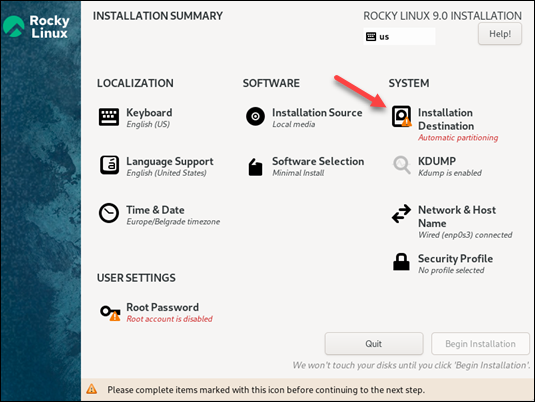The height and width of the screenshot is (402, 535).
Task: Open the Security Profile padlock icon
Action: [401, 262]
